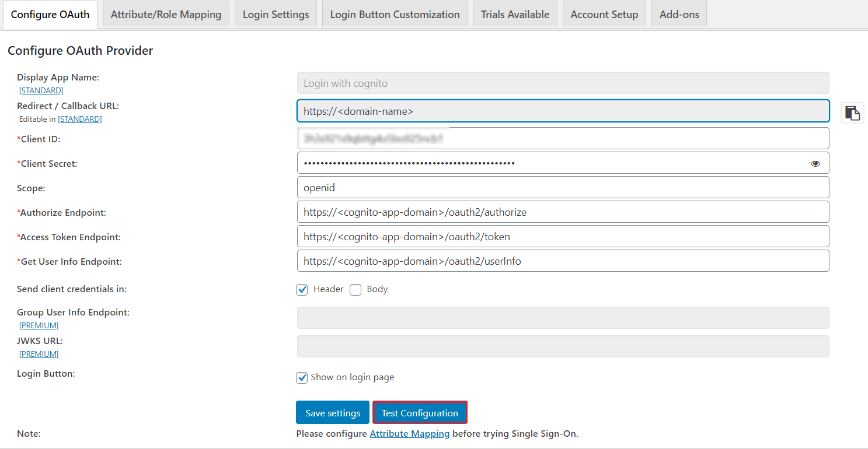The height and width of the screenshot is (449, 868).
Task: Reveal the Client Secret with the eye icon
Action: (x=815, y=163)
